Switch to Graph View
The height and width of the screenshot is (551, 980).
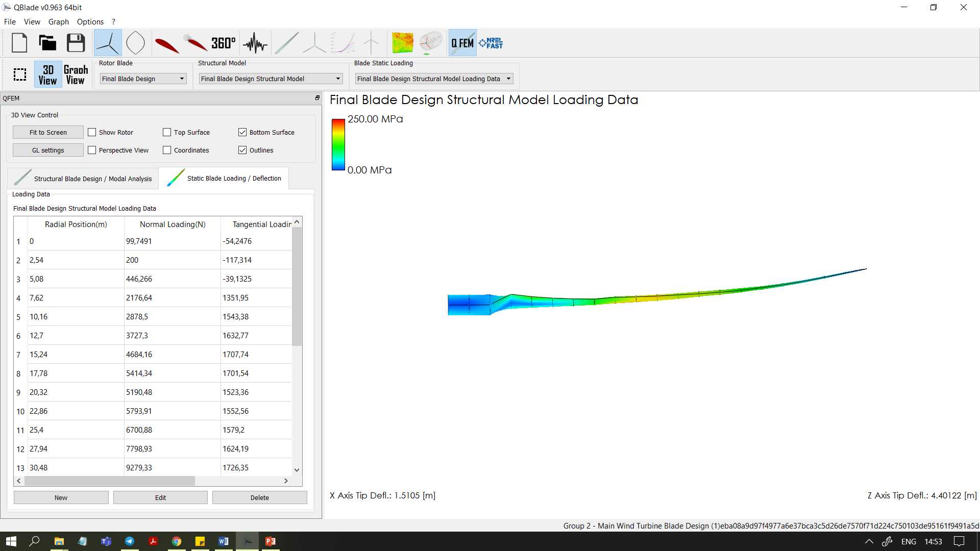(x=76, y=74)
